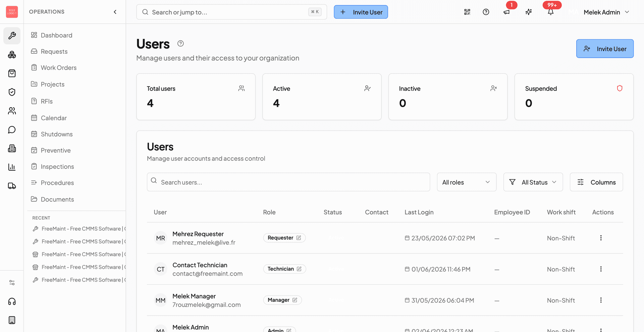
Task: Open Inspections in the sidebar menu
Action: 57,167
